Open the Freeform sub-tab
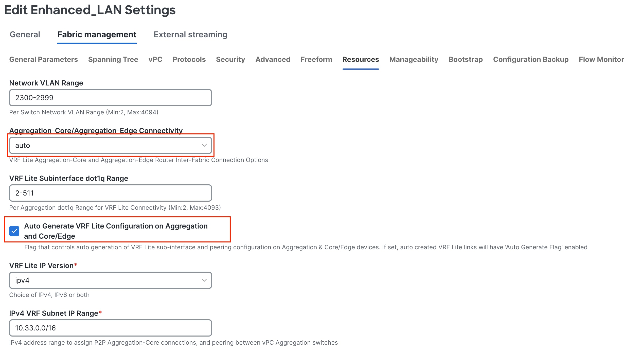Viewport: 644px width, 351px height. click(x=316, y=59)
